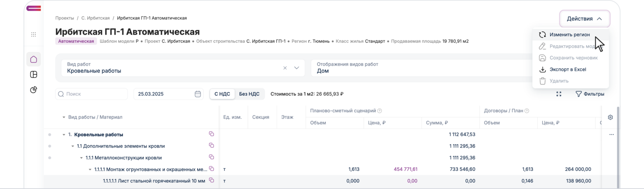Choose Экспорт в Excel from menu
644x189 pixels.
[x=568, y=70]
